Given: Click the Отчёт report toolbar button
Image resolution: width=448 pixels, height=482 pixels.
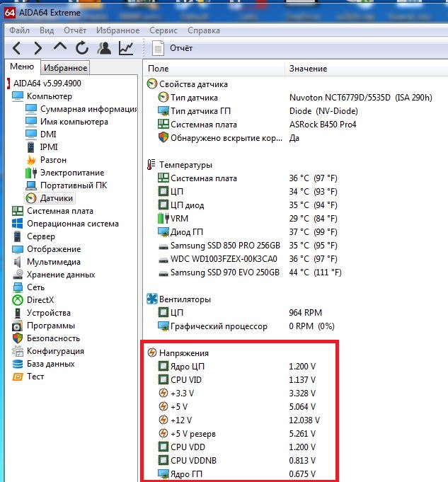Looking at the screenshot, I should (x=172, y=48).
